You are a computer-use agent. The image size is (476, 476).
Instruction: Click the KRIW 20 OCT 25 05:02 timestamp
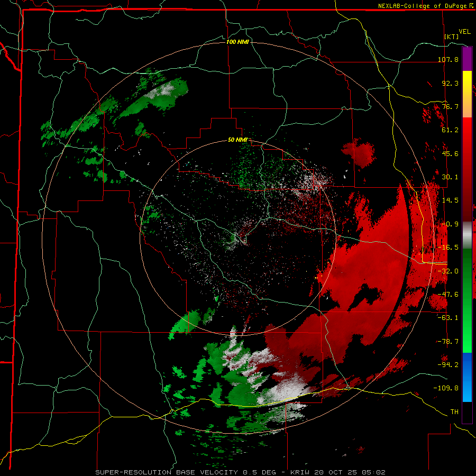coord(338,472)
